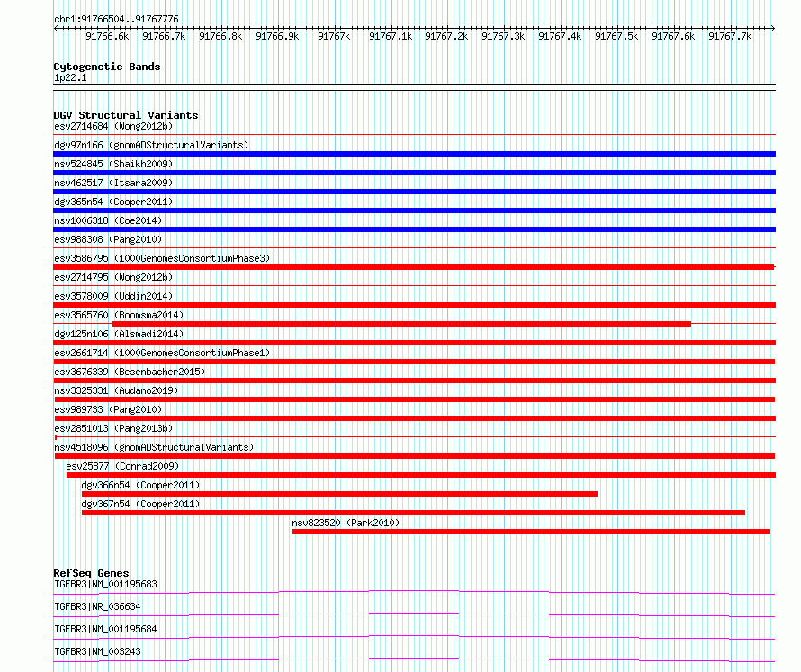Image resolution: width=801 pixels, height=672 pixels.
Task: Select the 1p22.1 cytogenetic band label
Action: [70, 77]
